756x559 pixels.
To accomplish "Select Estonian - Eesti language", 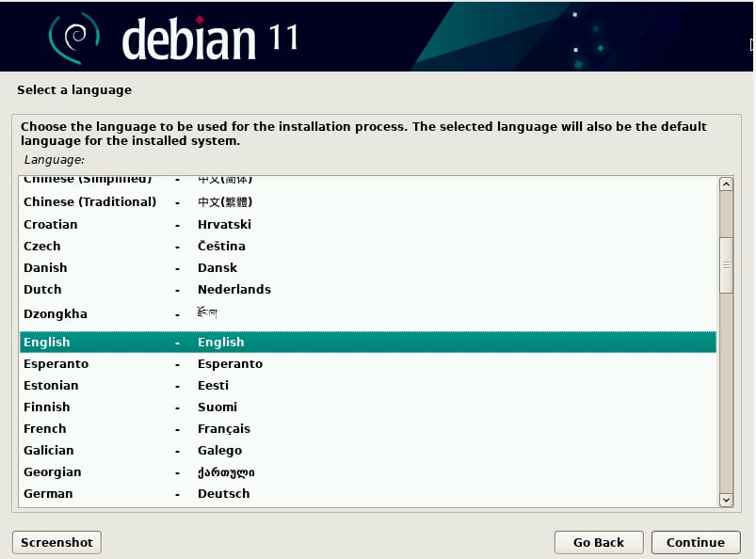I will tap(368, 386).
